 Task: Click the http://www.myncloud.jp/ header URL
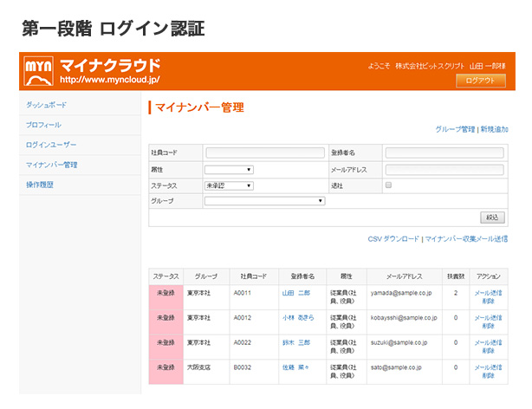110,80
